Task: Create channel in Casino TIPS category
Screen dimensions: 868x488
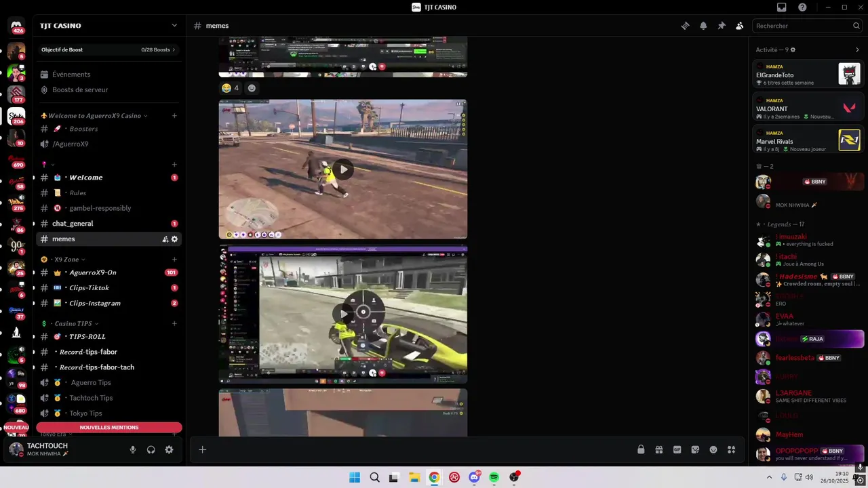Action: click(x=174, y=324)
